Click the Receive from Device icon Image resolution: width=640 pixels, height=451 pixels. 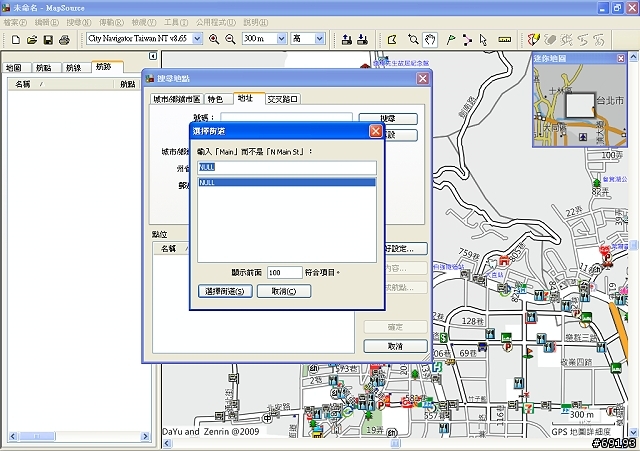click(x=362, y=40)
